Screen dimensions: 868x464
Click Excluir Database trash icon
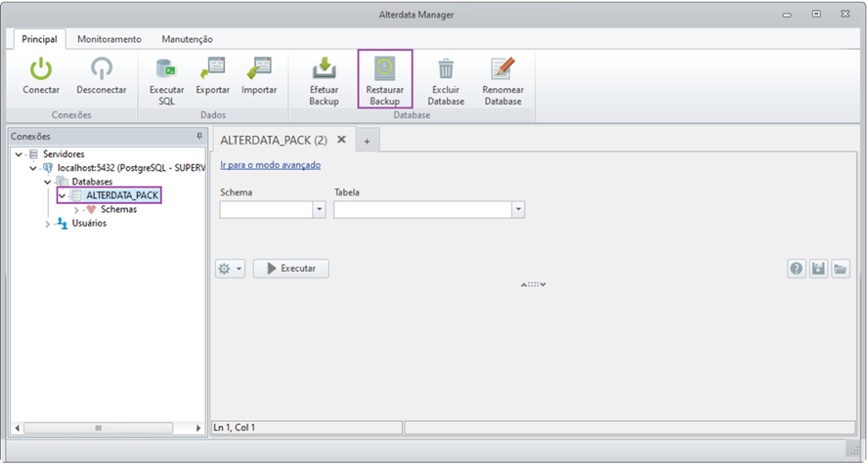tap(446, 68)
